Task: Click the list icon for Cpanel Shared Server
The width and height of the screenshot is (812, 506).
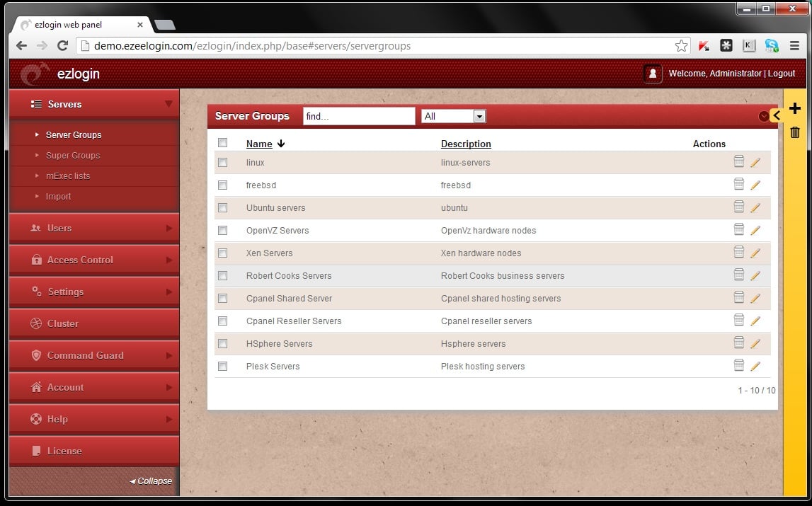Action: click(739, 298)
